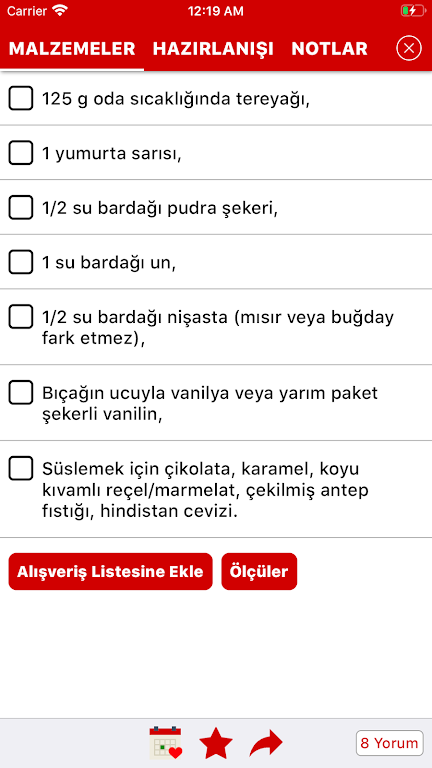Open the meal calendar planner icon
Image resolution: width=432 pixels, height=768 pixels.
[x=166, y=743]
